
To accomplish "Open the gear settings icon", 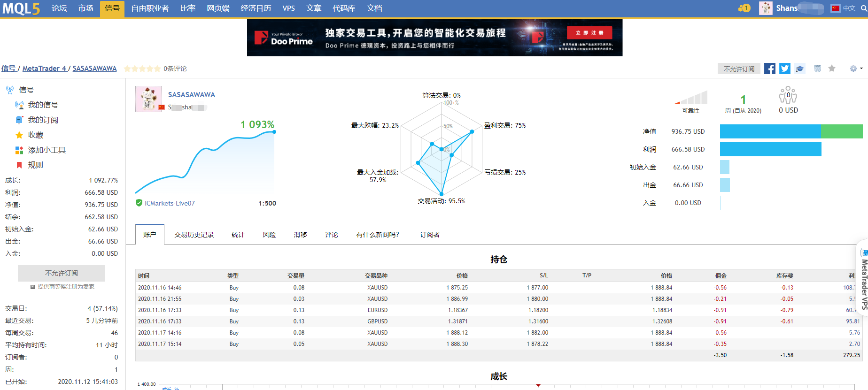I will [x=853, y=69].
